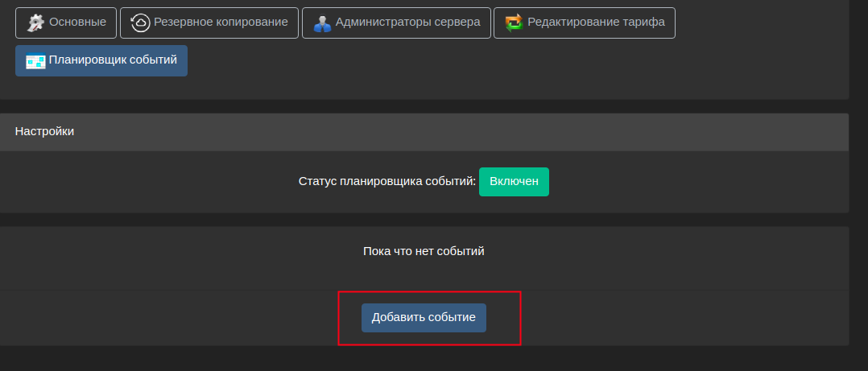This screenshot has width=868, height=371.
Task: Click empty space right of Включен button
Action: pyautogui.click(x=692, y=182)
